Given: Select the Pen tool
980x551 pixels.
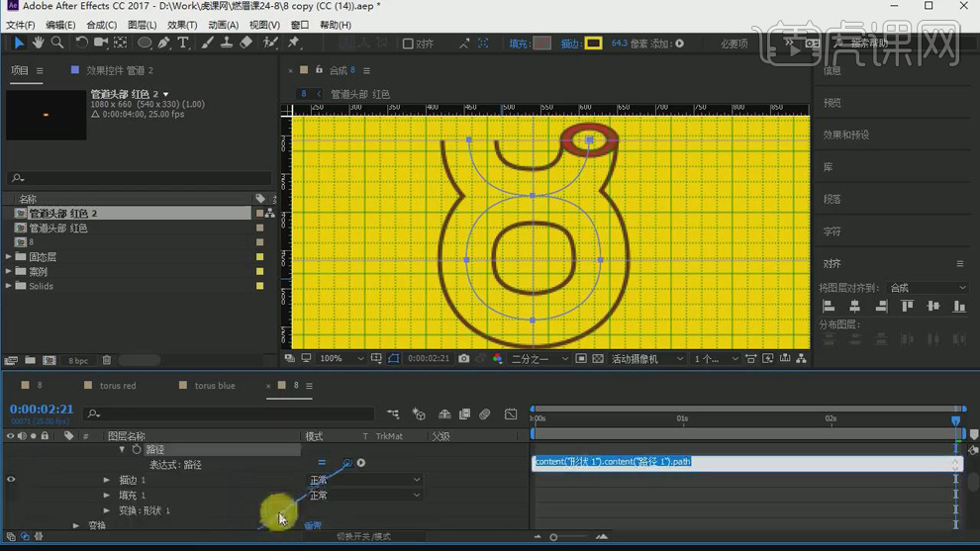Looking at the screenshot, I should [x=164, y=43].
